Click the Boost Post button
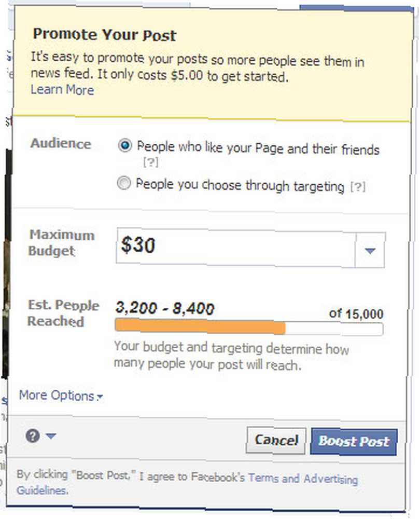Viewport: 420px width, 519px height. [x=354, y=442]
